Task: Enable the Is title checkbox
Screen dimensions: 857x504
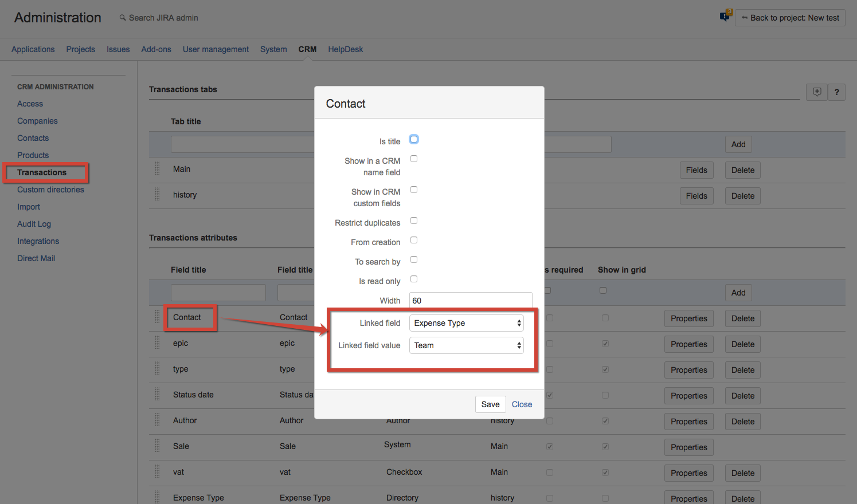Action: click(414, 139)
